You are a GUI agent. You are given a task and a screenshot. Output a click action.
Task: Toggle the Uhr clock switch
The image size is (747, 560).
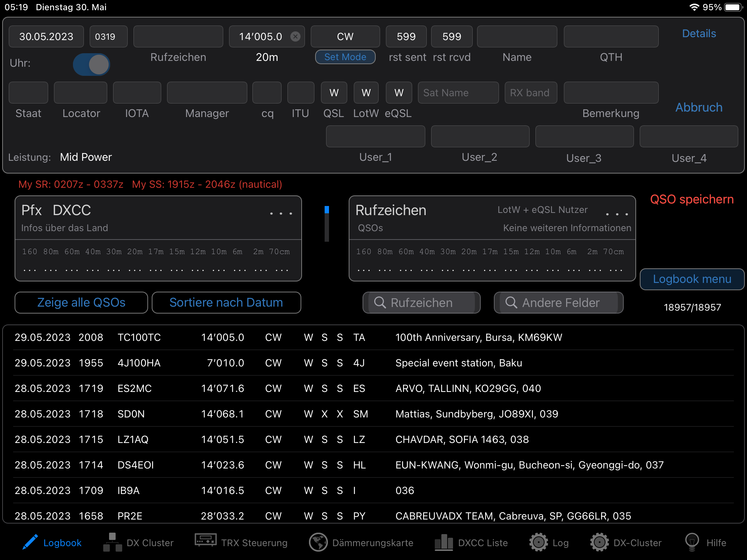coord(91,65)
